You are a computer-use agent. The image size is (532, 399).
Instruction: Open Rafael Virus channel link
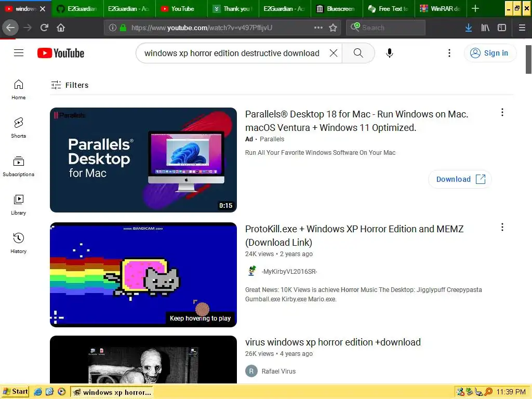click(x=278, y=371)
